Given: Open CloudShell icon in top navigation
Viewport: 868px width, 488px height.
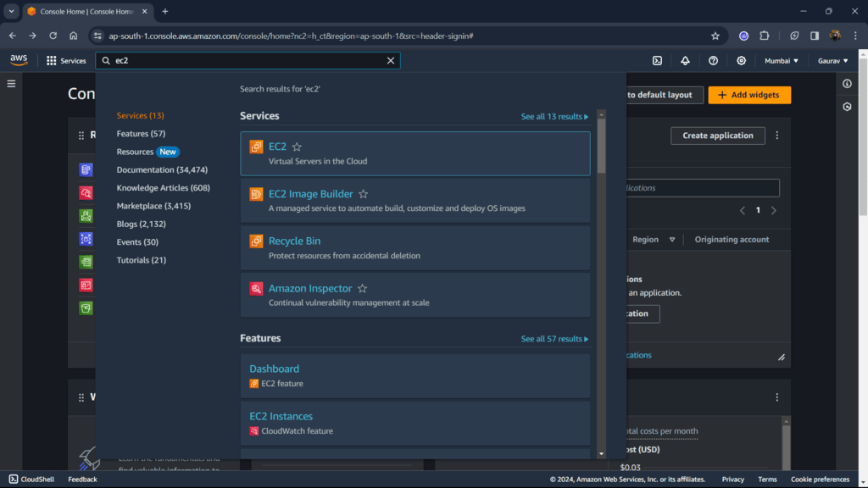Looking at the screenshot, I should click(x=657, y=61).
